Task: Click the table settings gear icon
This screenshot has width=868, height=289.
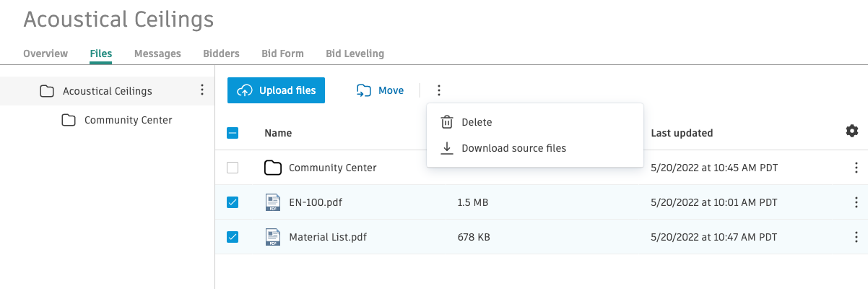Action: click(852, 131)
